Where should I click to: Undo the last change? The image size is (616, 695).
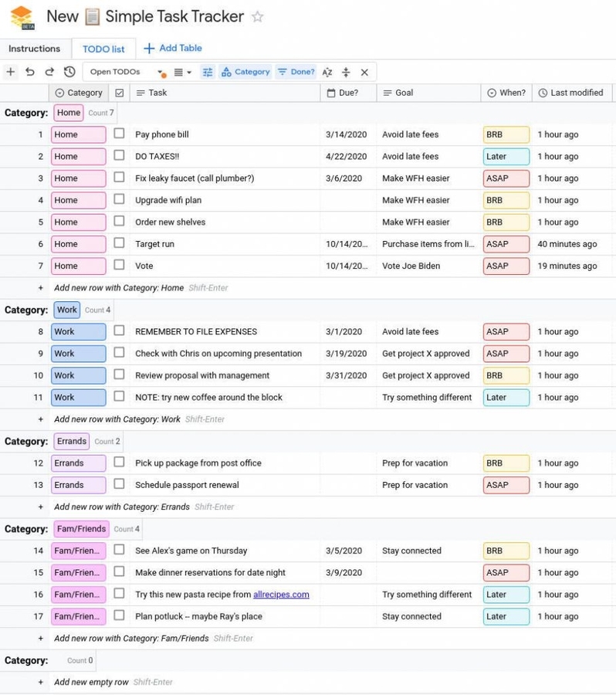pos(29,72)
